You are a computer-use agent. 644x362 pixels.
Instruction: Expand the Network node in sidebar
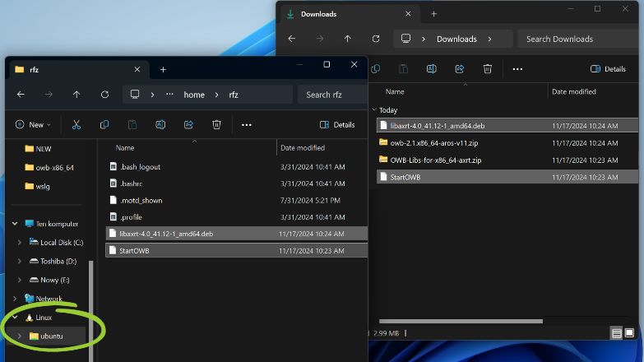pos(15,299)
